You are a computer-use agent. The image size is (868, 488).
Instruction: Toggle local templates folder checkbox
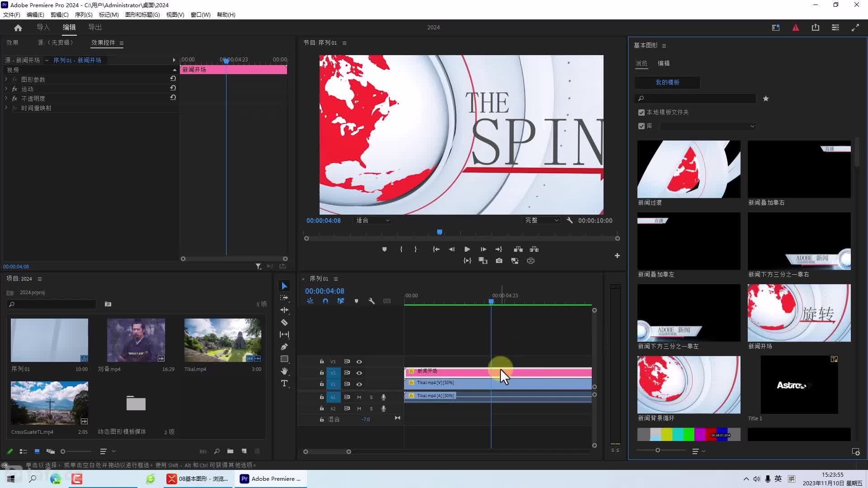(x=641, y=113)
